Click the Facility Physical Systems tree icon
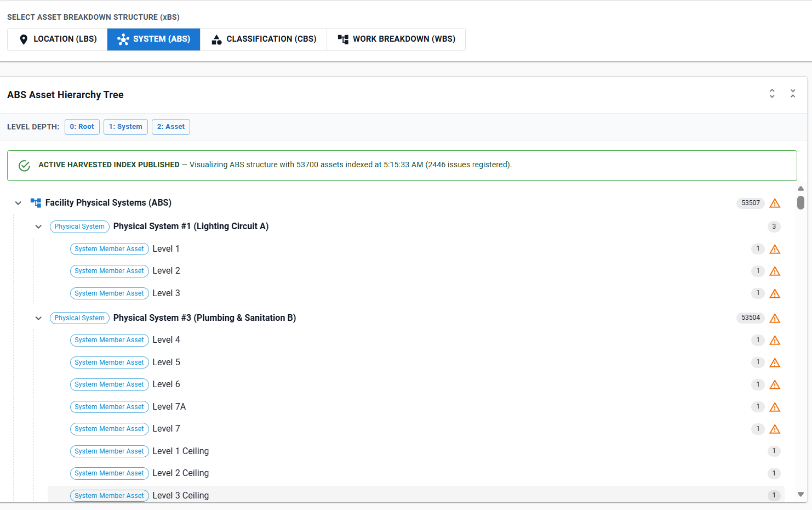 36,203
